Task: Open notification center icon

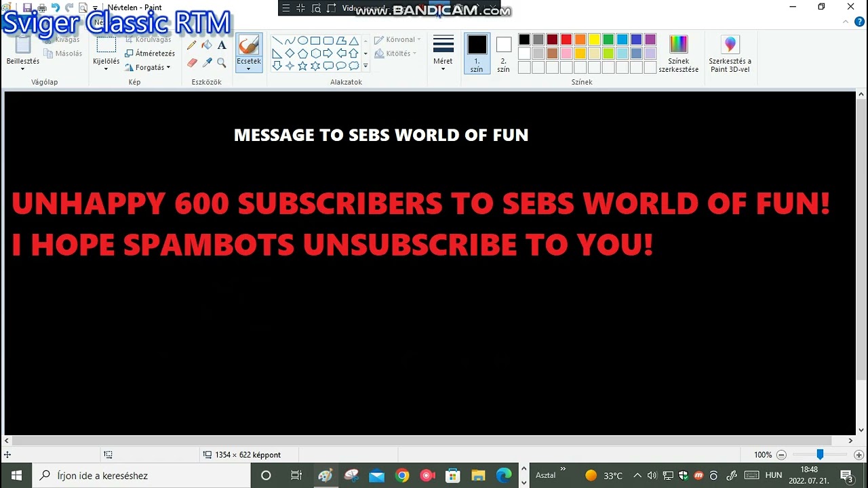Action: point(847,475)
